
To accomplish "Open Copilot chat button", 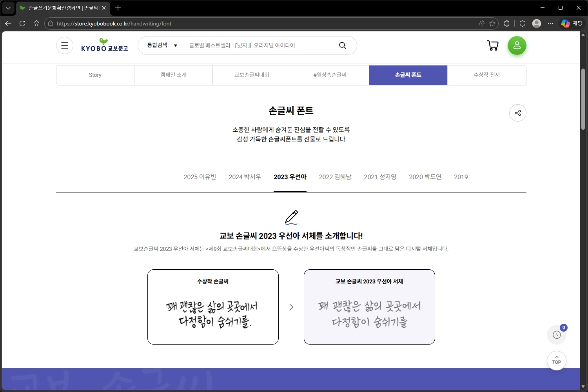I will 572,24.
